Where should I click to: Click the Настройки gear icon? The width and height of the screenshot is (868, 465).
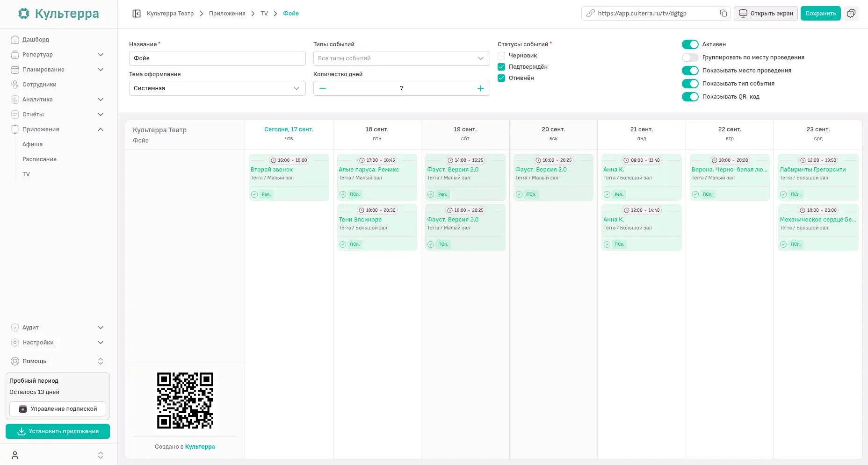pyautogui.click(x=15, y=343)
